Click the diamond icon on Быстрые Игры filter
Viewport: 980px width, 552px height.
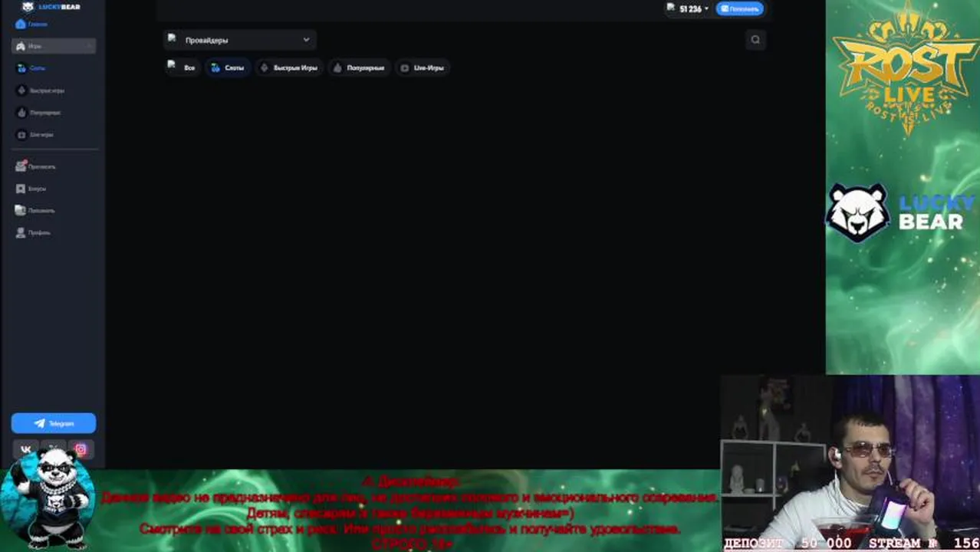(265, 67)
